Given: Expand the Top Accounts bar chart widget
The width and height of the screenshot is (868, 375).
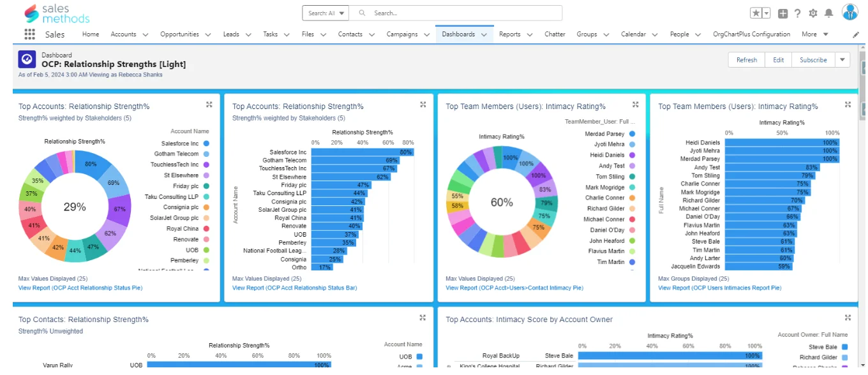Looking at the screenshot, I should coord(423,105).
